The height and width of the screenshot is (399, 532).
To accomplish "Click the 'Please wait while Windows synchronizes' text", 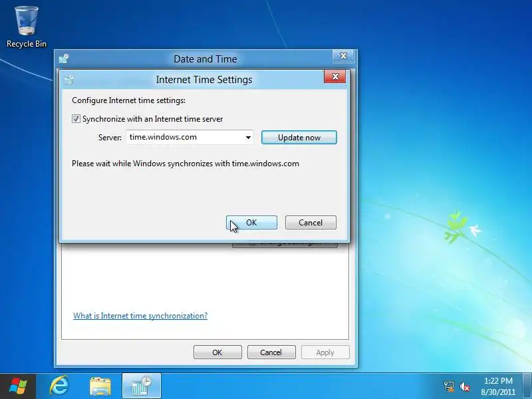I will [186, 164].
